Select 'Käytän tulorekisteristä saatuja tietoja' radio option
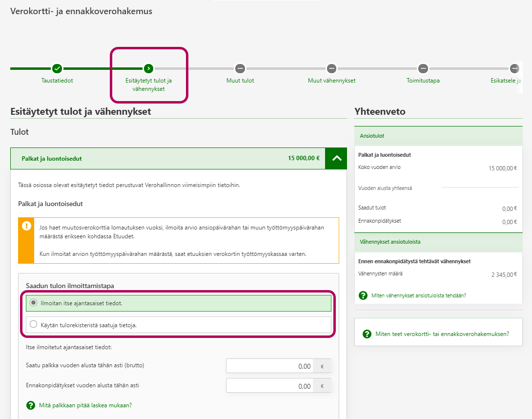Viewport: 532px width, 419px height. pyautogui.click(x=33, y=324)
